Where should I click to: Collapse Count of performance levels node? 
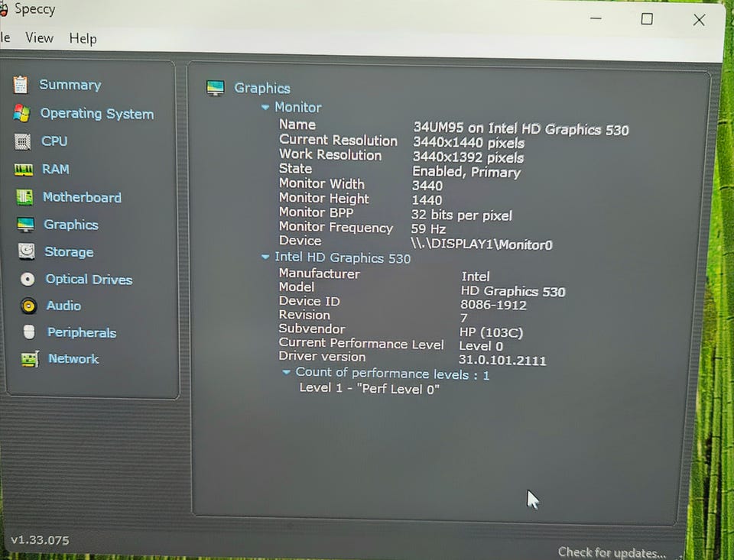coord(286,372)
